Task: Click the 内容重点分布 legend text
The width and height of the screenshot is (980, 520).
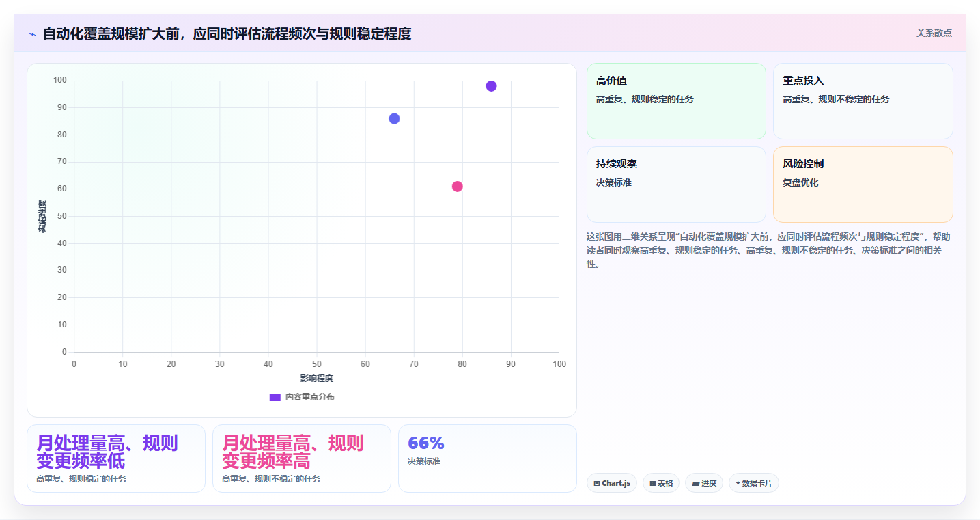Action: (309, 397)
